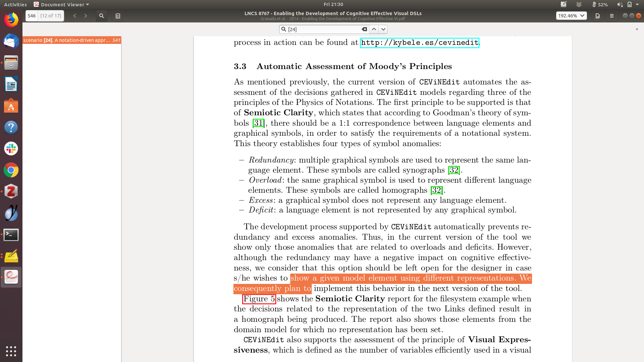Jump to previous search match
Screen dimensions: 644x362
(x=374, y=29)
